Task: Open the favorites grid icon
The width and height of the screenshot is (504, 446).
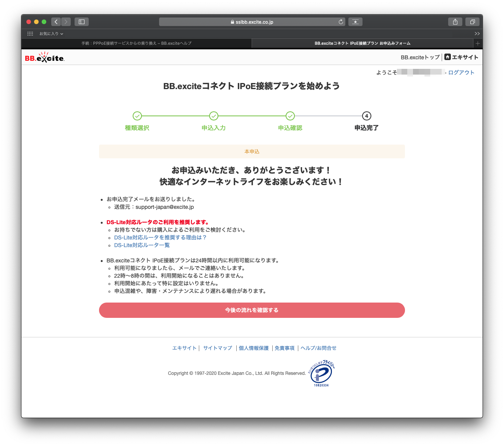Action: [30, 34]
